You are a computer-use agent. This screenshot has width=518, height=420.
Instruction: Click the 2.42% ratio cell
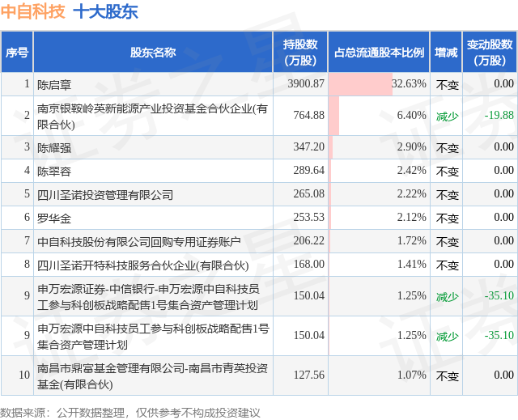click(379, 171)
